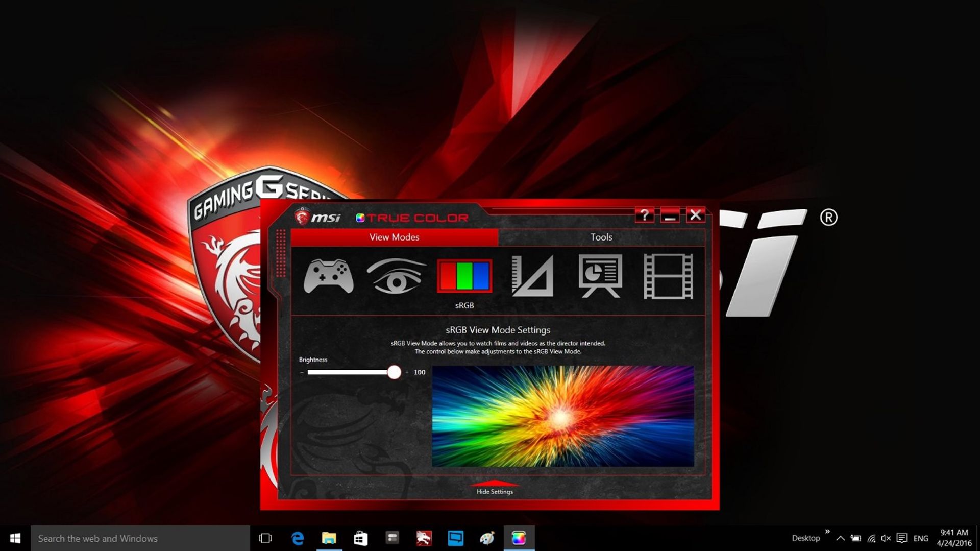
Task: Select the sRGB color bars mode icon
Action: 464,276
